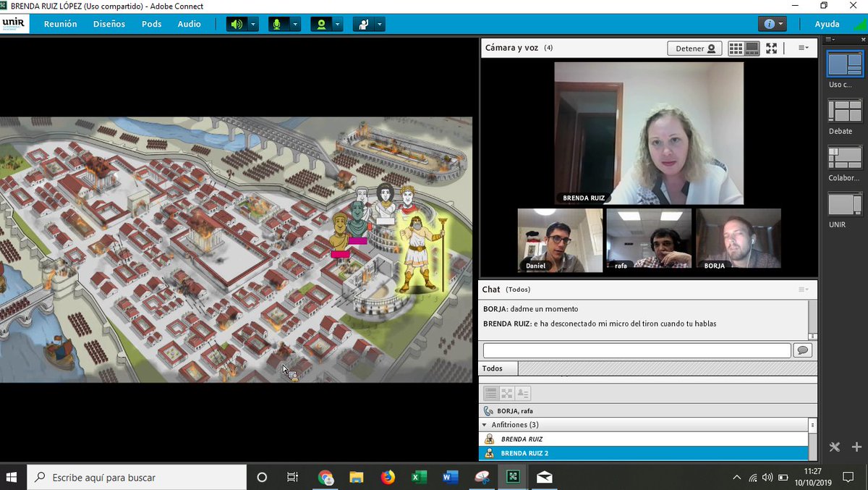Toggle the webcam button in top toolbar
Screen dimensions: 868x490
(x=320, y=24)
